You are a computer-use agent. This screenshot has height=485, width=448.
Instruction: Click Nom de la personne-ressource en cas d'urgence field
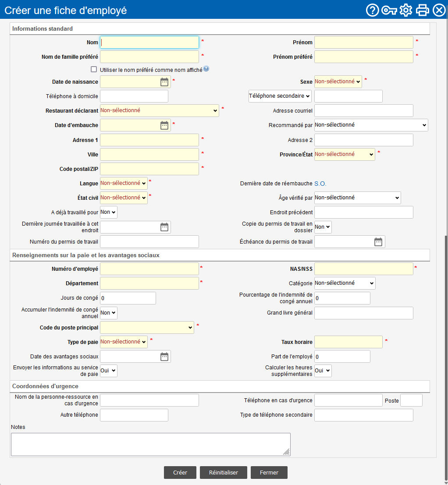coord(149,400)
